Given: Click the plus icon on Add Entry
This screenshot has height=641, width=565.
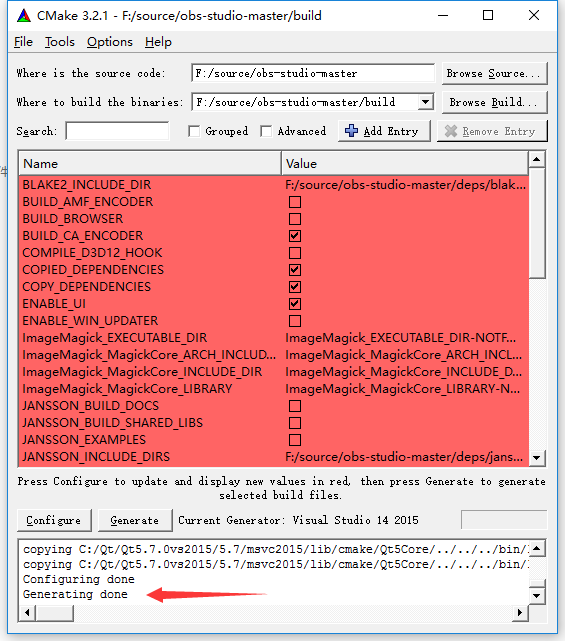Looking at the screenshot, I should coord(351,131).
